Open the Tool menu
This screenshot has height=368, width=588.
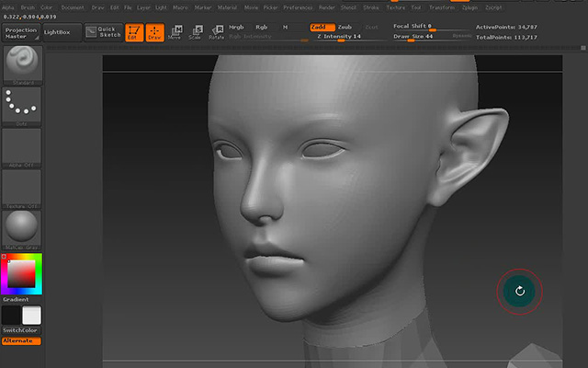[416, 7]
